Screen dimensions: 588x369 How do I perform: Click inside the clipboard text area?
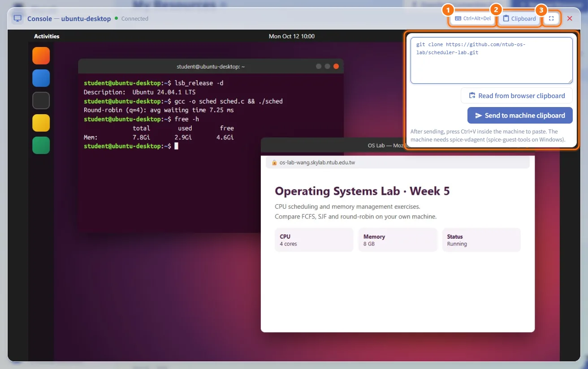coord(492,60)
